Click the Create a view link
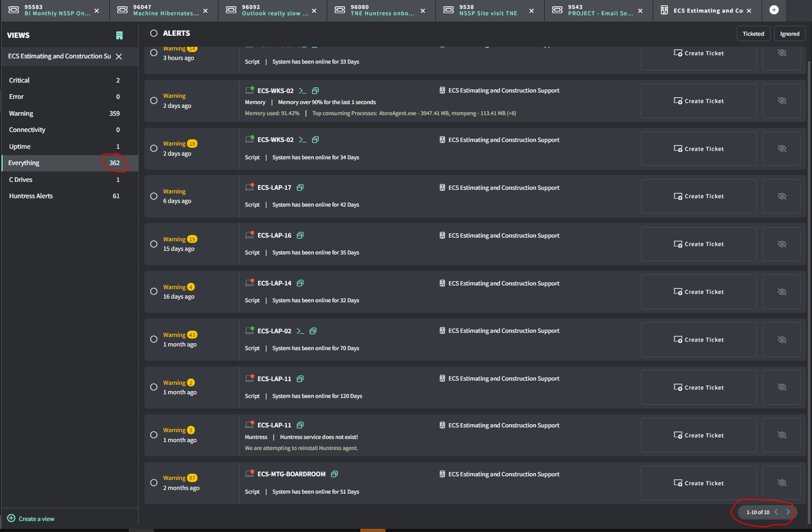Image resolution: width=812 pixels, height=532 pixels. (36, 519)
